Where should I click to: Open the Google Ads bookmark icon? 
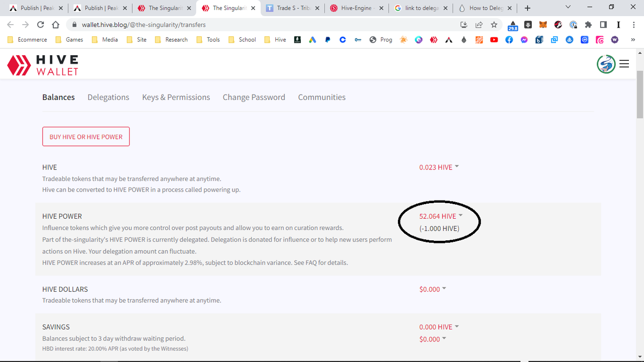(312, 40)
